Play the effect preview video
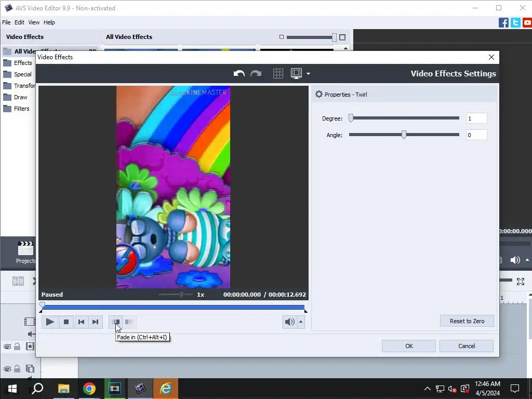This screenshot has height=399, width=532. 50,322
